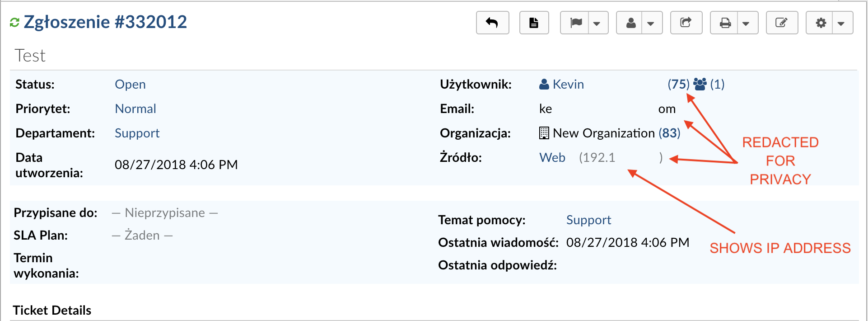Viewport: 868px width, 321px height.
Task: Open the Kevin user link
Action: [x=568, y=85]
